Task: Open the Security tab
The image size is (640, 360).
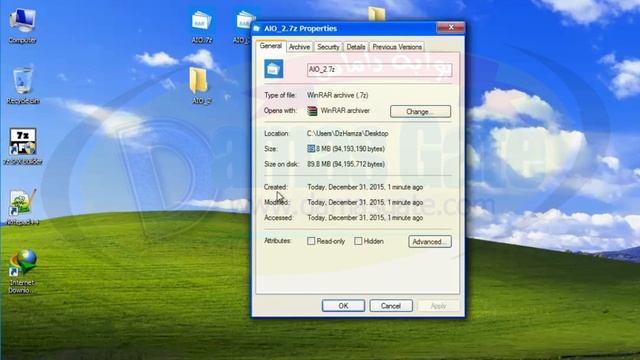Action: 328,47
